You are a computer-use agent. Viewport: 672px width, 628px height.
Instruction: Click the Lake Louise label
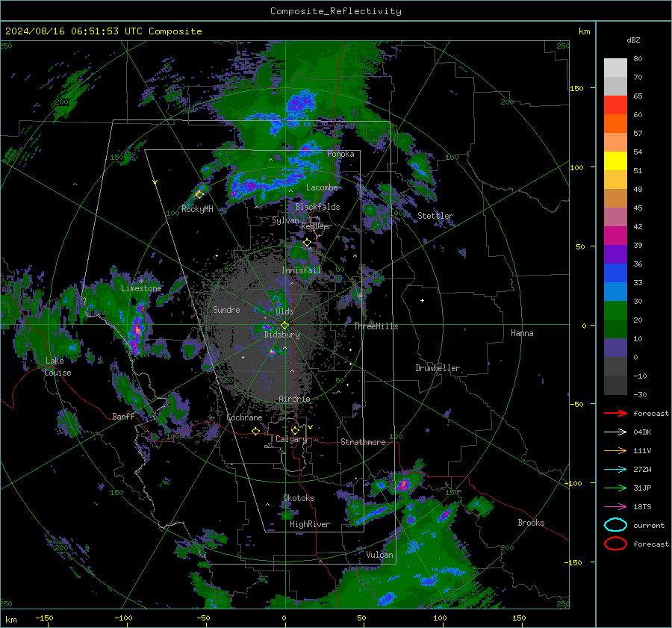point(57,367)
